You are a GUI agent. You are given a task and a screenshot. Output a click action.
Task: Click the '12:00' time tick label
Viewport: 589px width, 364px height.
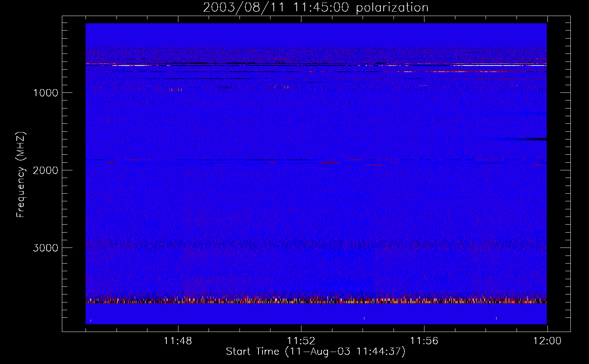(547, 341)
